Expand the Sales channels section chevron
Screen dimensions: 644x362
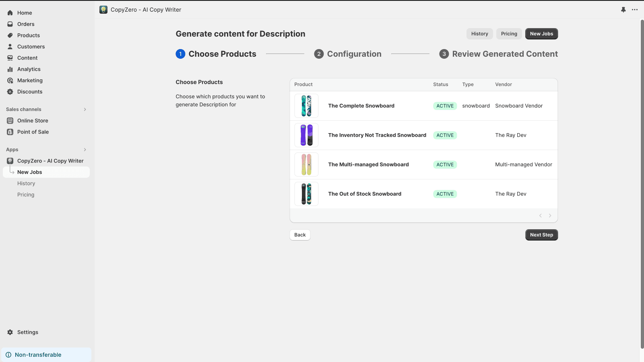click(x=85, y=109)
